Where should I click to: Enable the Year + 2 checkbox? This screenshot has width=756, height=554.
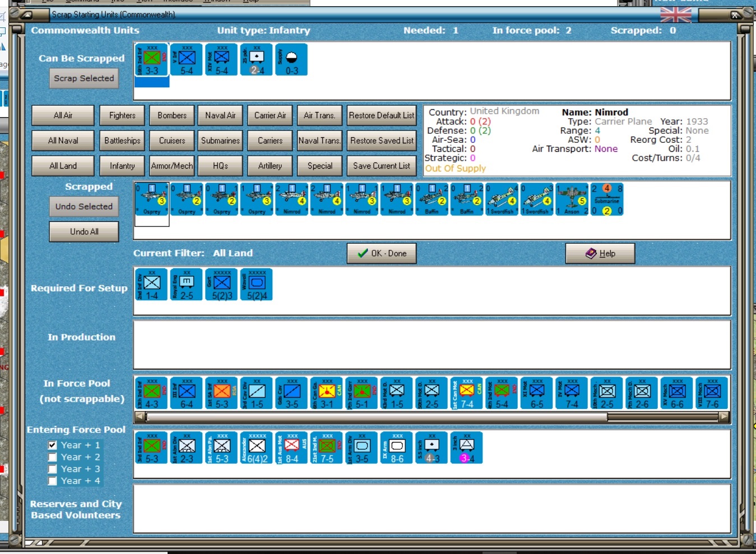[53, 457]
